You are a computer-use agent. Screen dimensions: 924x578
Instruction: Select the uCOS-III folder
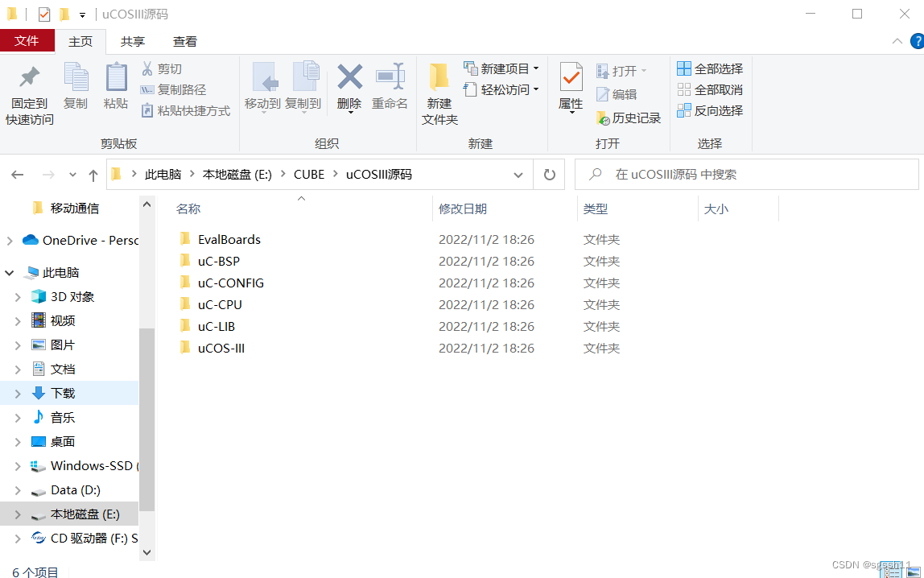[x=221, y=349]
